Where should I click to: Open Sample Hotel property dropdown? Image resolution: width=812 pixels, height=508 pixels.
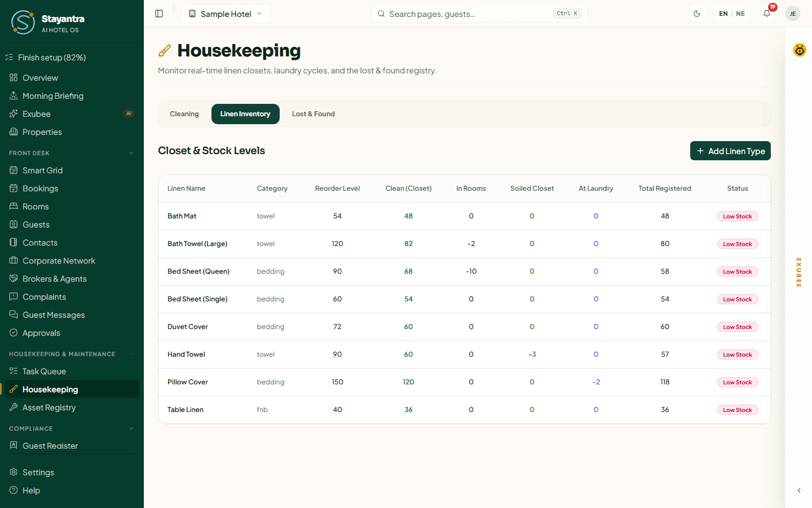tap(226, 14)
